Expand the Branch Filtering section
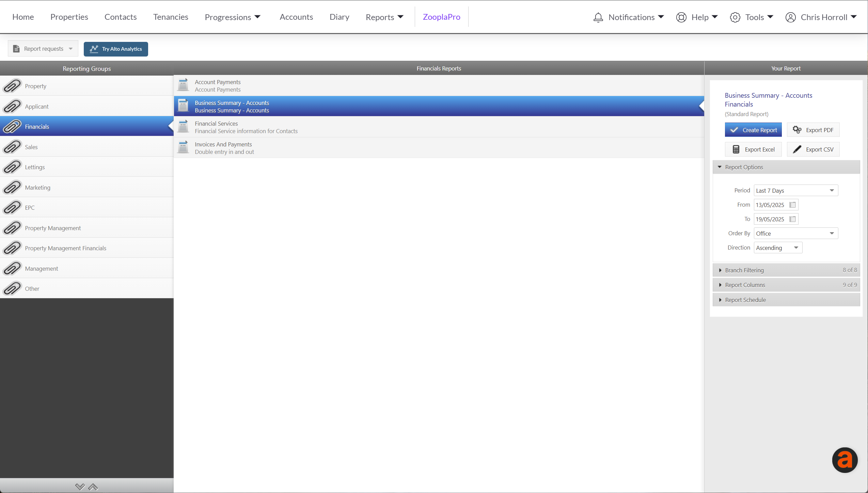The width and height of the screenshot is (868, 493). pyautogui.click(x=786, y=270)
